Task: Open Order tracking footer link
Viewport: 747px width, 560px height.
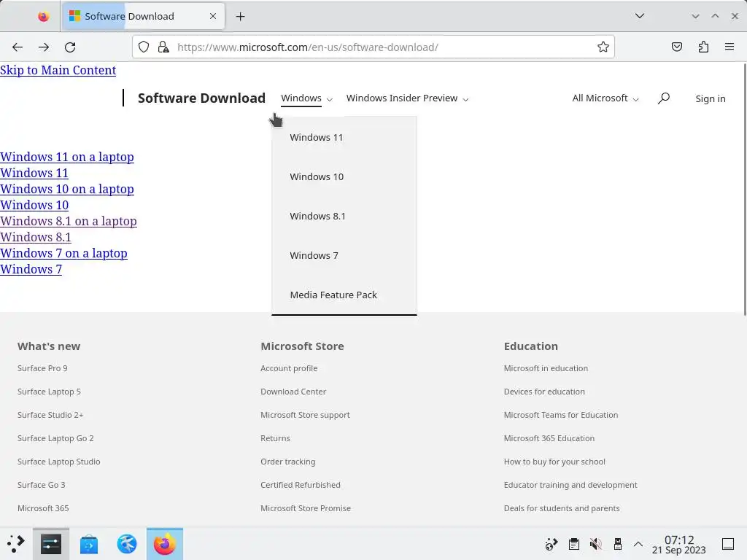Action: click(x=287, y=462)
